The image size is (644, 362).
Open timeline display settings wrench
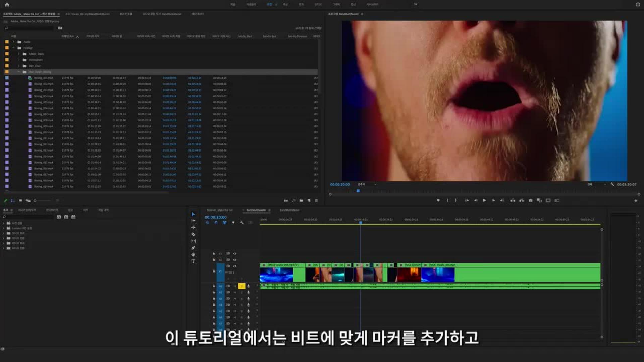click(x=241, y=223)
